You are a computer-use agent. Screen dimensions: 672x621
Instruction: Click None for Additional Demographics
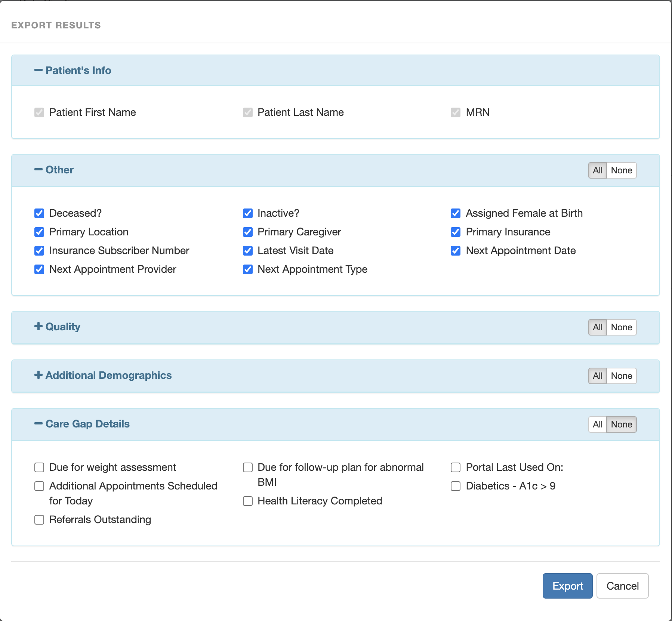pyautogui.click(x=621, y=376)
